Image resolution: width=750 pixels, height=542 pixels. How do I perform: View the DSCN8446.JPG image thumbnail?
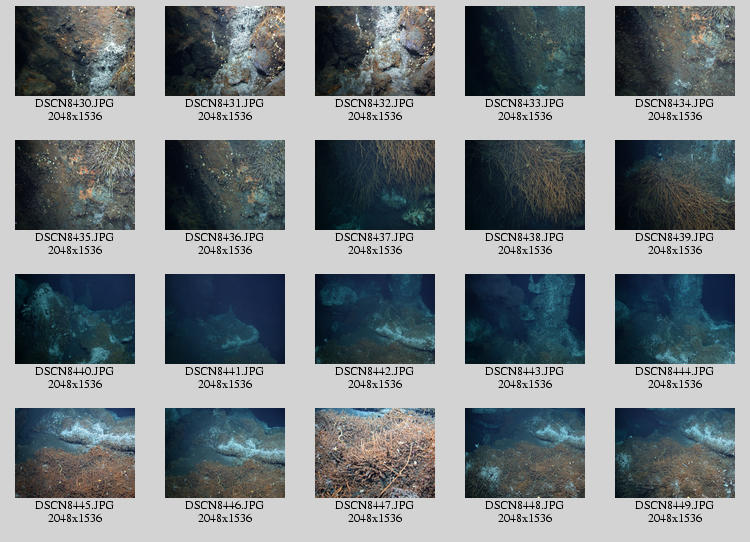[x=224, y=453]
